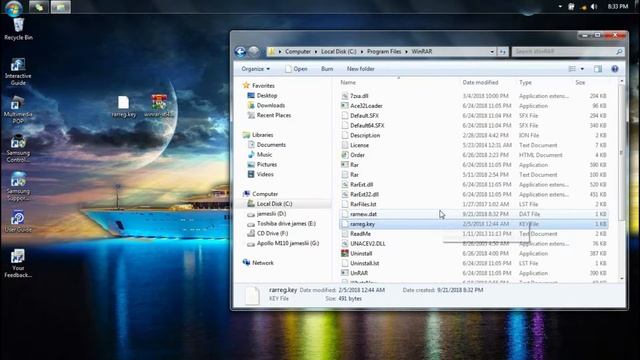
Task: Click Burn in the Explorer toolbar
Action: click(327, 69)
